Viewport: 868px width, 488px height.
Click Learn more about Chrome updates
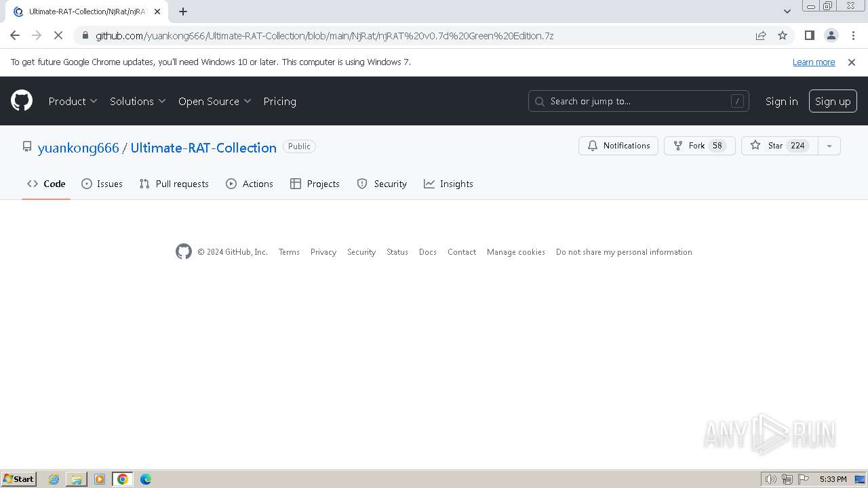coord(814,62)
